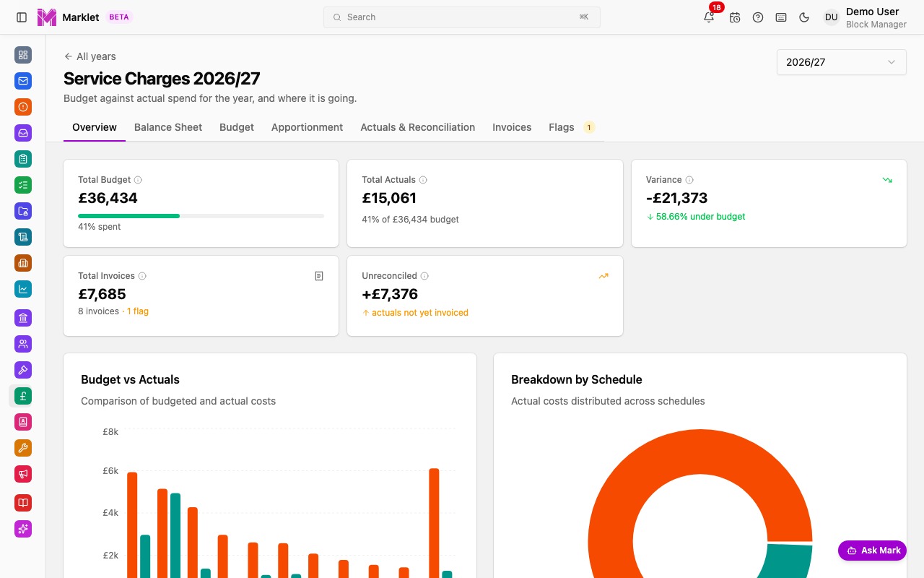Go back to All years

90,56
